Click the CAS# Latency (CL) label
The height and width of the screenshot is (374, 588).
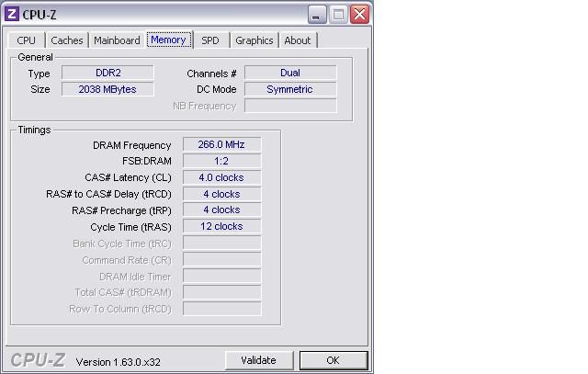(128, 177)
